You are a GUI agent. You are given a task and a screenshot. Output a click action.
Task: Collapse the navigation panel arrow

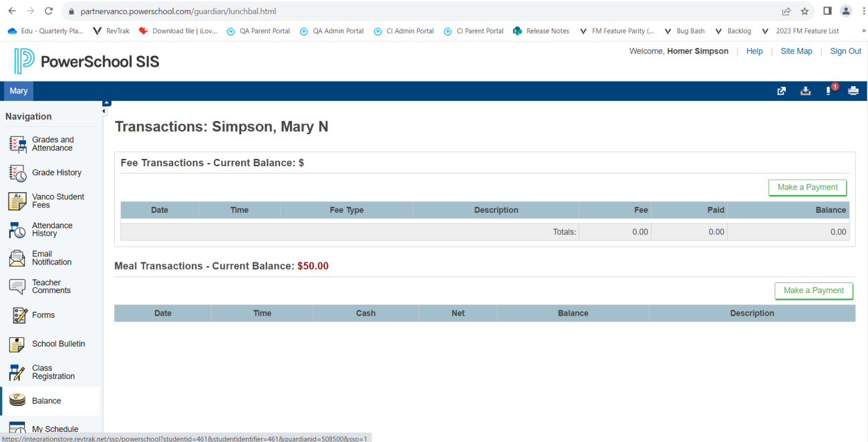104,111
